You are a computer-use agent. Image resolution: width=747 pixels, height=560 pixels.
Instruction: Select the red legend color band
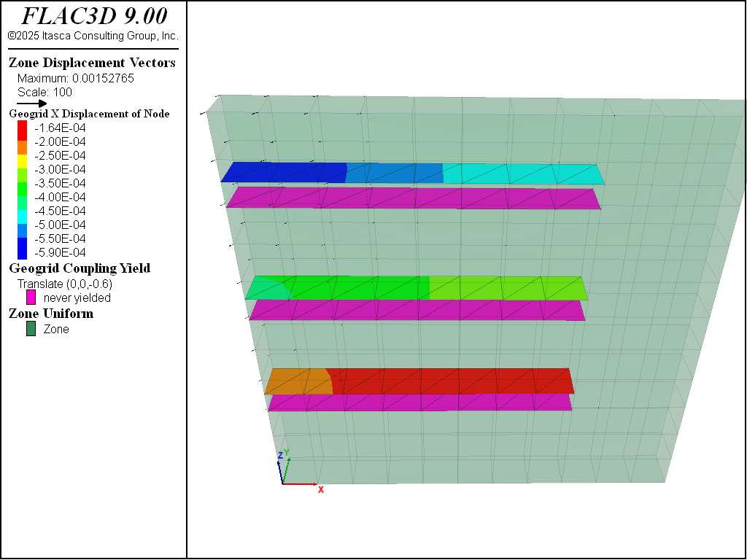coord(23,131)
